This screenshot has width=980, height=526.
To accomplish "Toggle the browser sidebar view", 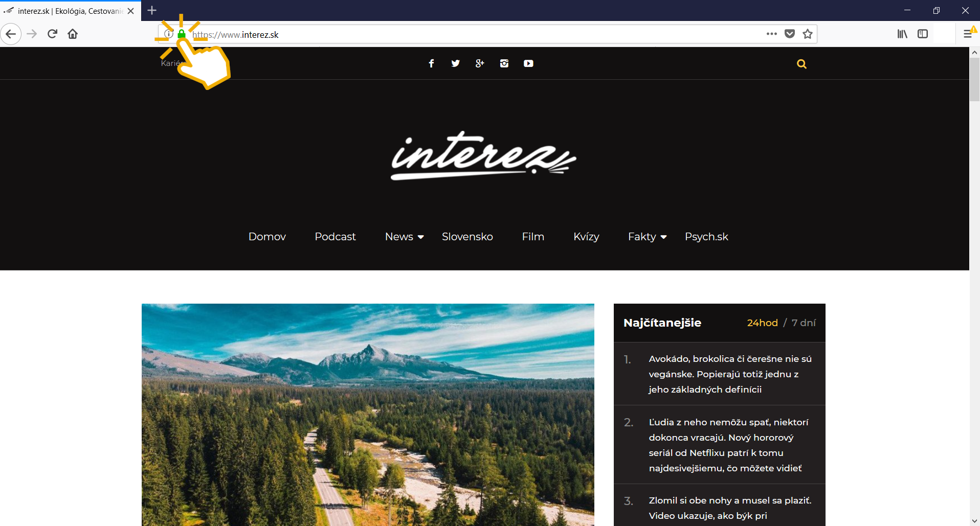I will (923, 34).
